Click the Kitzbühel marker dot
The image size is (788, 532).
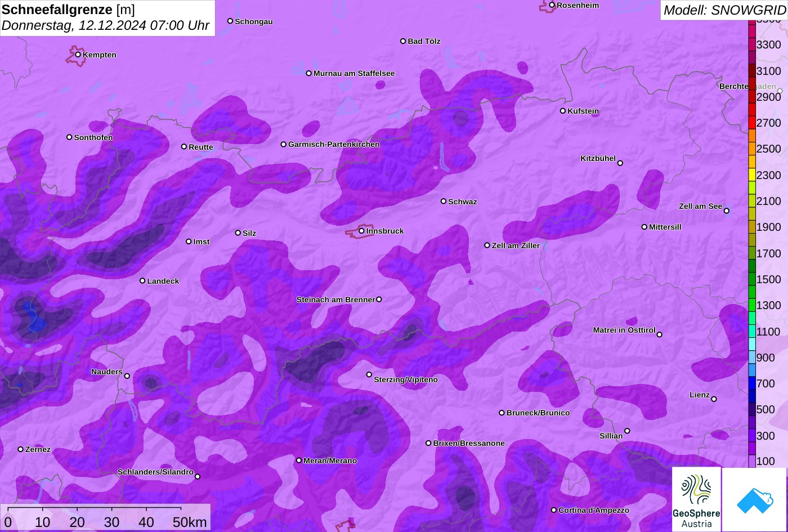pos(620,163)
